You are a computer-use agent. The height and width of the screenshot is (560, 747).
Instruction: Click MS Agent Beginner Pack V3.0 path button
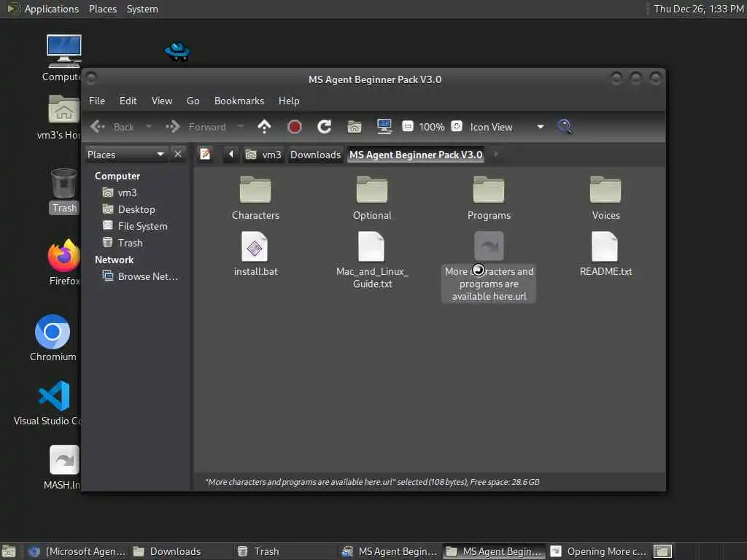point(416,155)
